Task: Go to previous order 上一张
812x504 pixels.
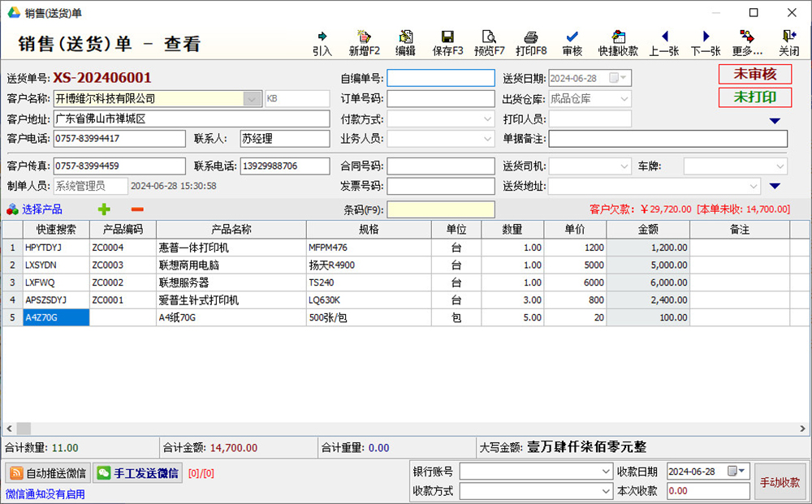Action: pyautogui.click(x=664, y=43)
